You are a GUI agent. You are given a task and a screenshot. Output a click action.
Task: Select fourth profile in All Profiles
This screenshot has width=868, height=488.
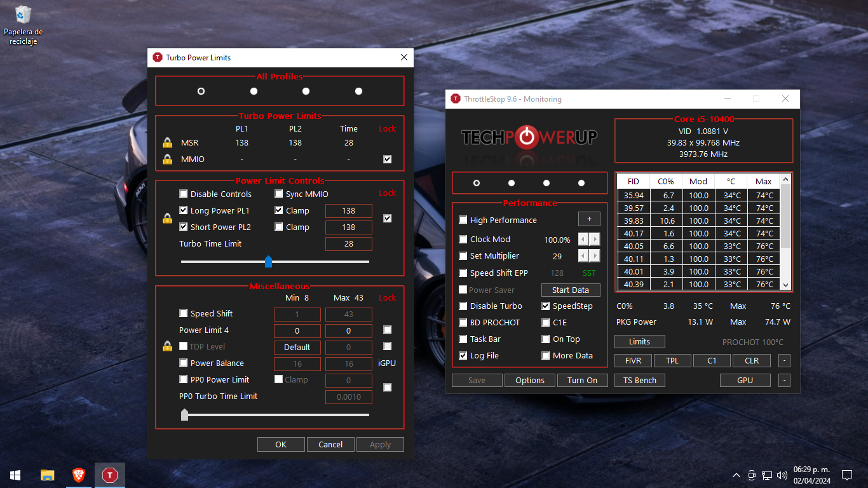(358, 91)
